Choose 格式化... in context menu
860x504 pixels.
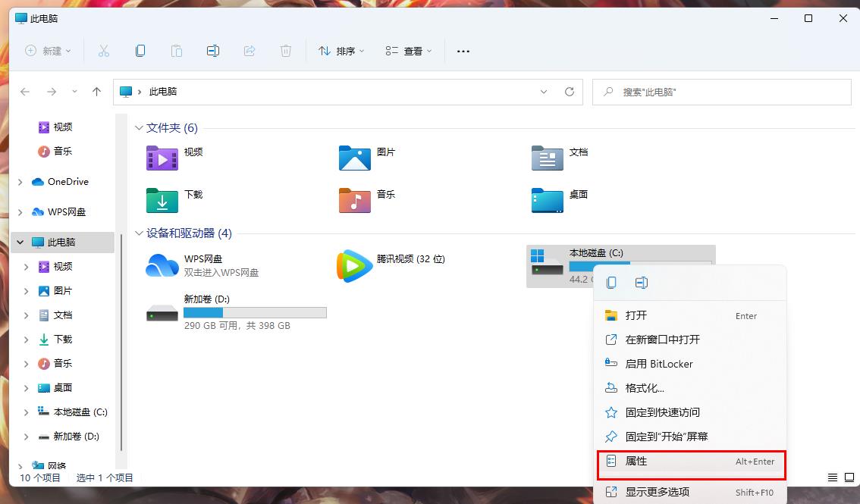[x=691, y=388]
